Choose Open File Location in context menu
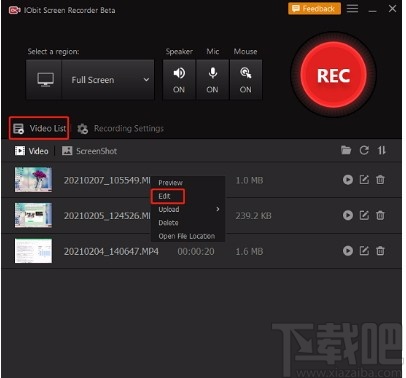 click(188, 236)
